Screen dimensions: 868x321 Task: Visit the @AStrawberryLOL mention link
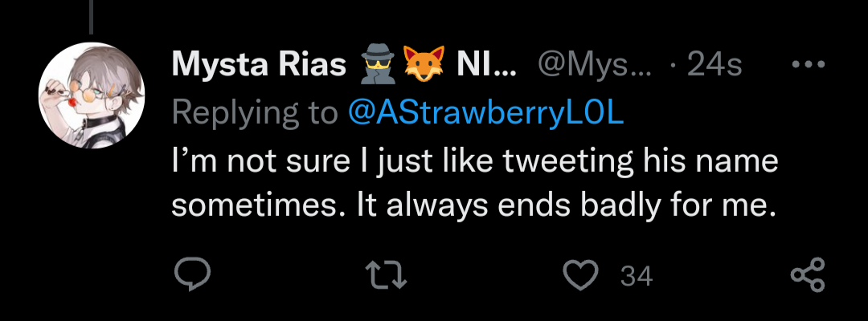click(485, 113)
